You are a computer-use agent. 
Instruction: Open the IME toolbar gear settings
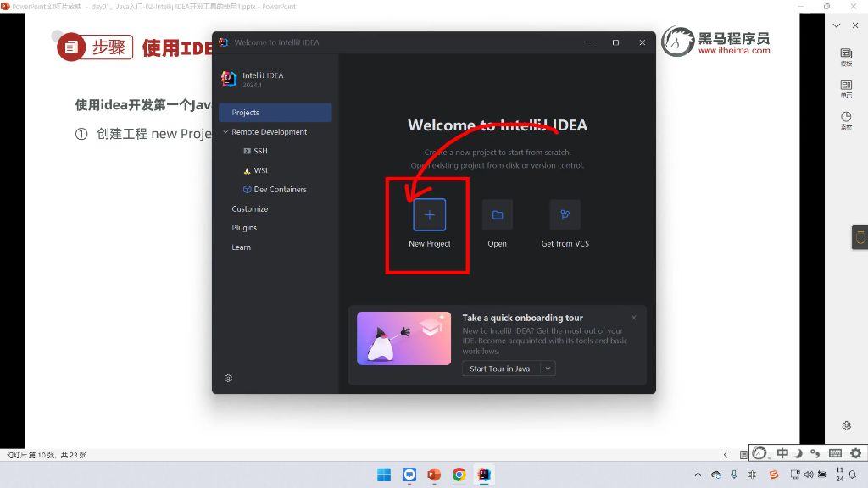tap(856, 453)
